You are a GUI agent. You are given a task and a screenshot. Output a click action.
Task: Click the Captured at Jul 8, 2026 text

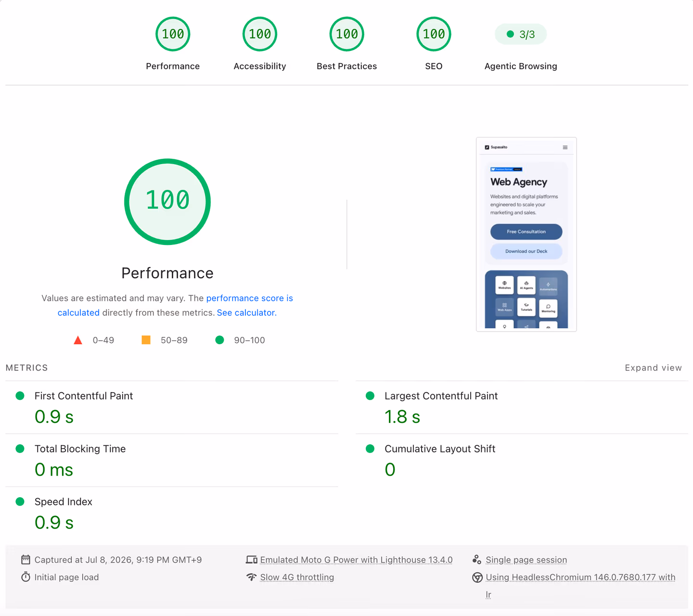click(x=118, y=560)
